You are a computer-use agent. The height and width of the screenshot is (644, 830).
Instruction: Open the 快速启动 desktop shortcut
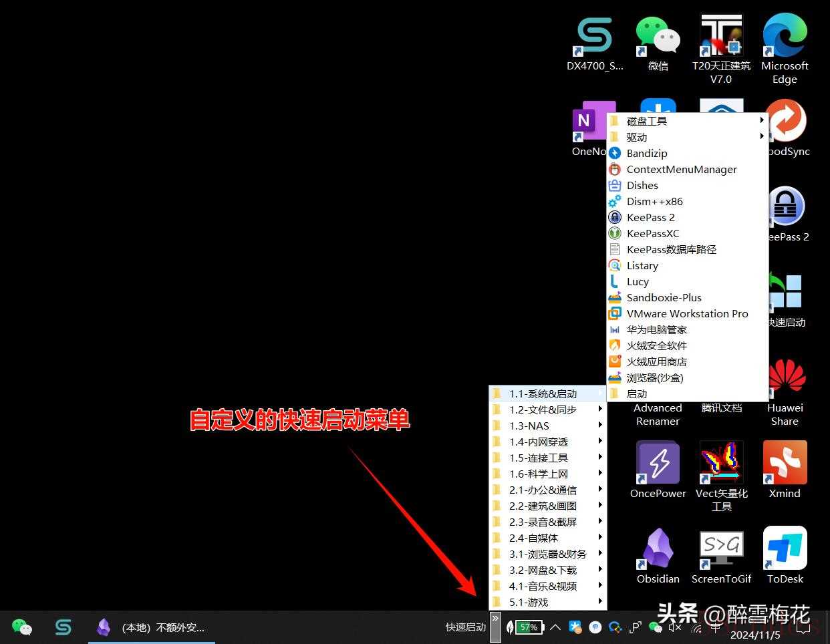pos(787,299)
